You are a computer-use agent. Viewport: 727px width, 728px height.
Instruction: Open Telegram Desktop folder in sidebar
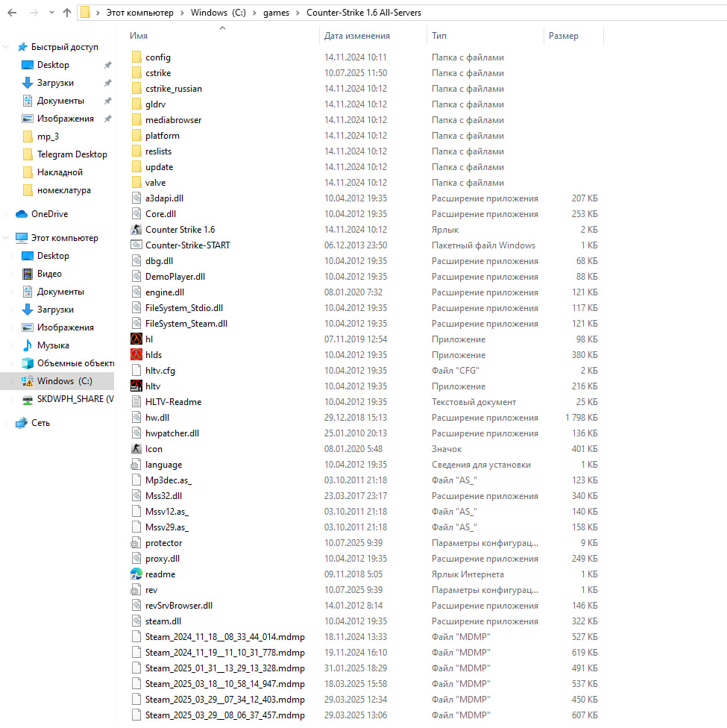(72, 154)
